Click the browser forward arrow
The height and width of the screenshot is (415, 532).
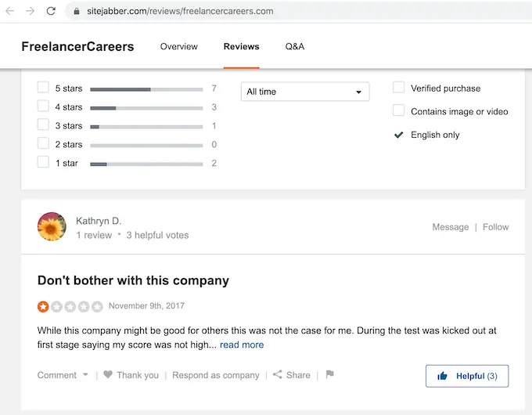(30, 12)
